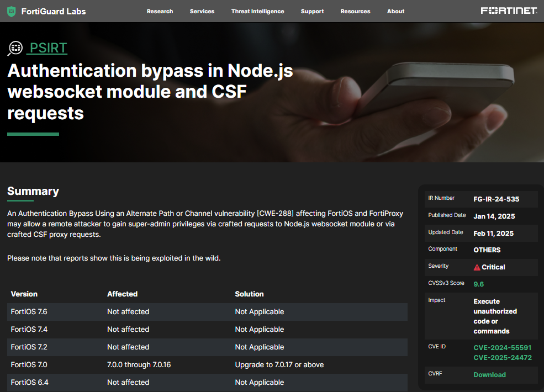Open the About menu

[x=396, y=12]
